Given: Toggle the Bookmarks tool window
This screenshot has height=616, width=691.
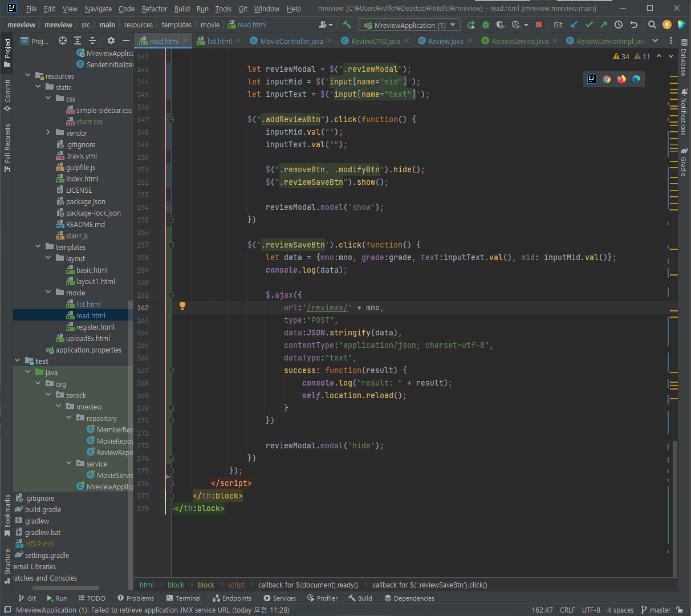Looking at the screenshot, I should 7,516.
